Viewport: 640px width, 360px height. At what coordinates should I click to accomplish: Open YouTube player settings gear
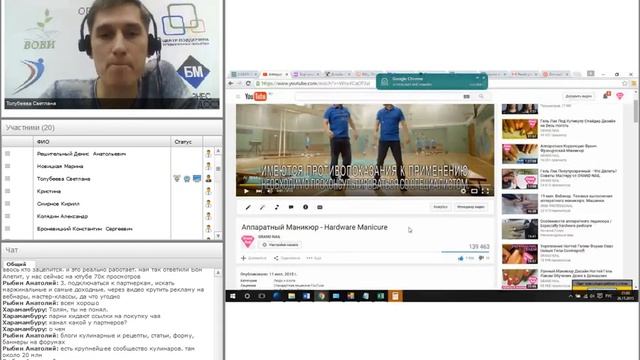click(x=463, y=191)
